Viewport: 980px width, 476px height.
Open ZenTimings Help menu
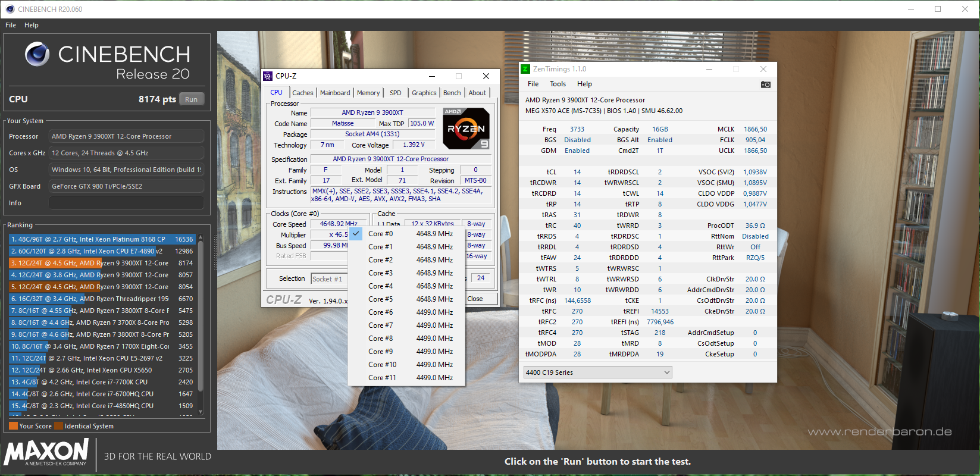pos(584,84)
